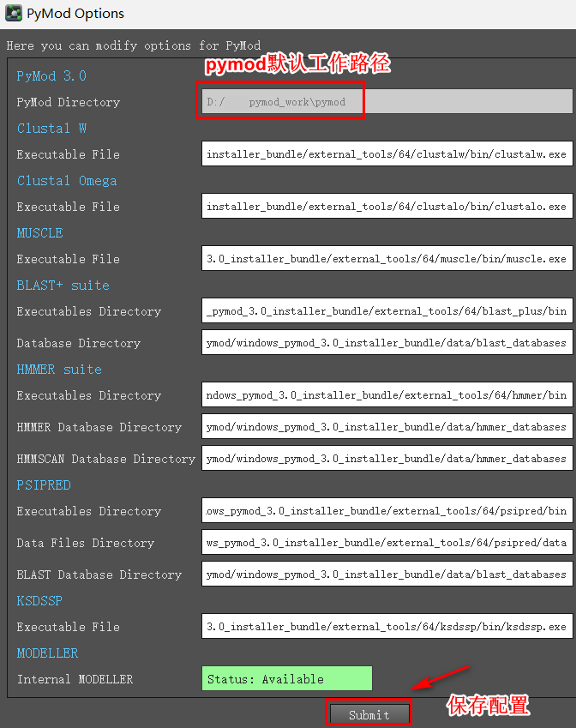Screen dimensions: 576x728
Task: Click the HMMER Database Directory field
Action: [x=387, y=427]
